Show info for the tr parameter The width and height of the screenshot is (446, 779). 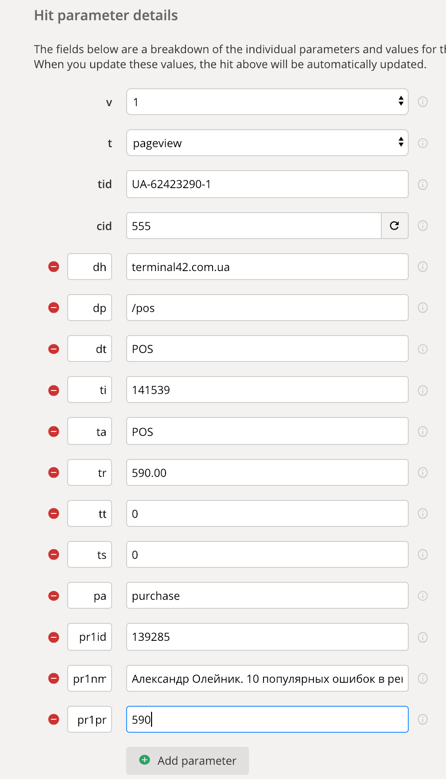(x=423, y=472)
